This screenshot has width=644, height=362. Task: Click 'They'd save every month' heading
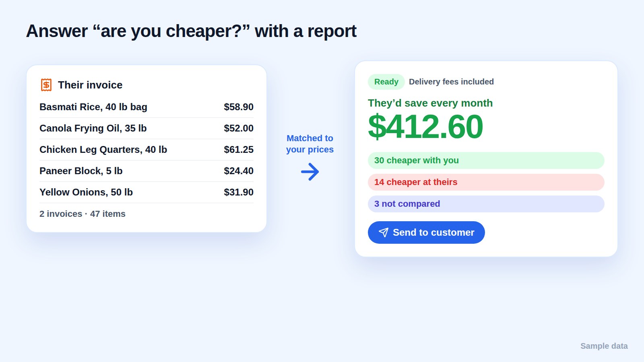[x=430, y=103]
